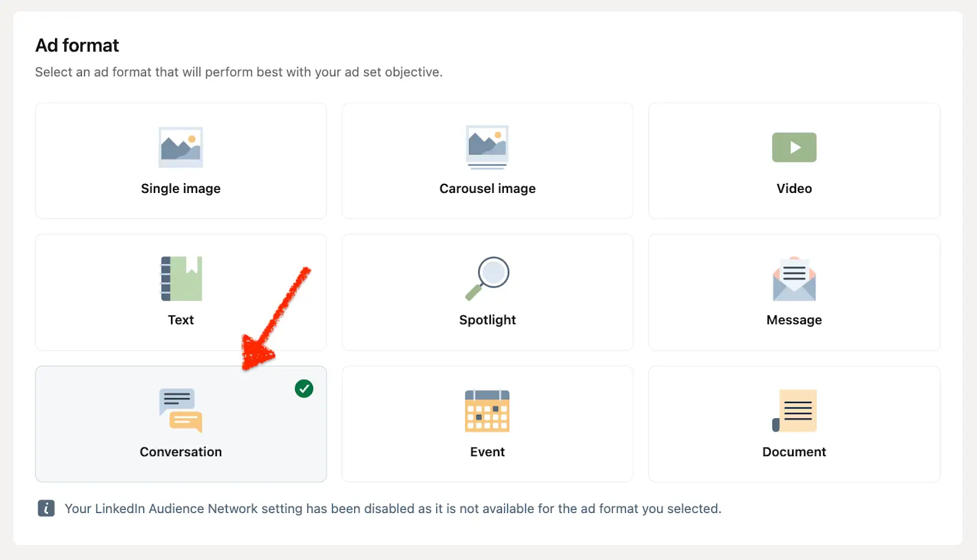Click the Single image picture icon
Image resolution: width=977 pixels, height=560 pixels.
pyautogui.click(x=181, y=147)
